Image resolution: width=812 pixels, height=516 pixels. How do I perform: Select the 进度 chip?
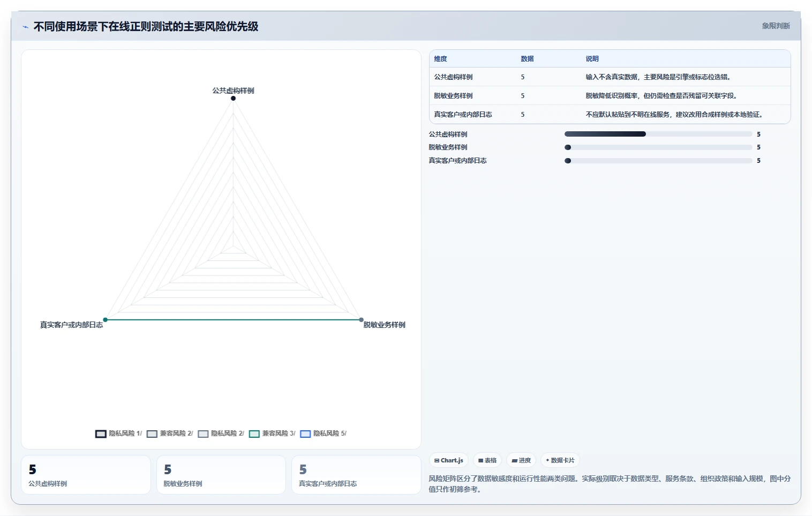[x=521, y=460]
